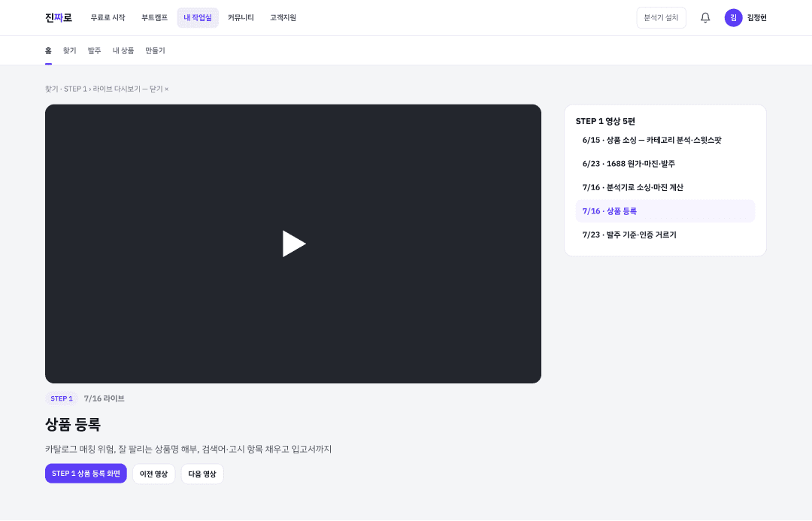Click the 진짜로 logo
This screenshot has width=812, height=521.
[x=59, y=17]
